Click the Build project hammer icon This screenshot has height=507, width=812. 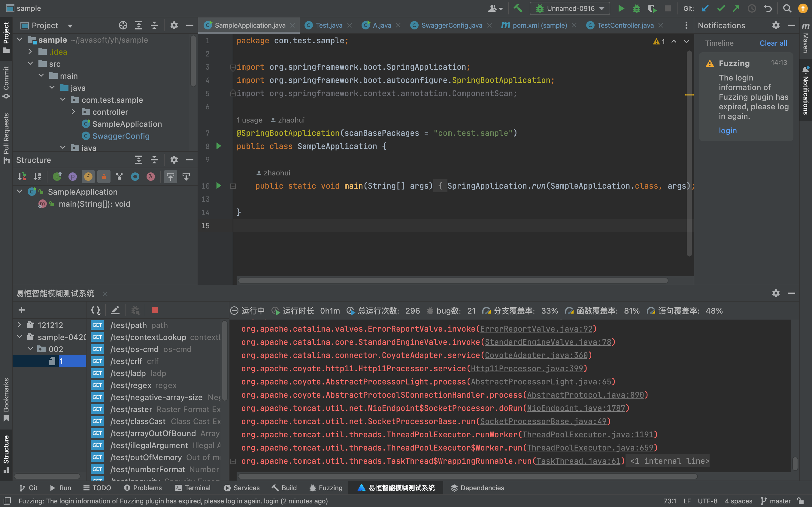tap(518, 8)
